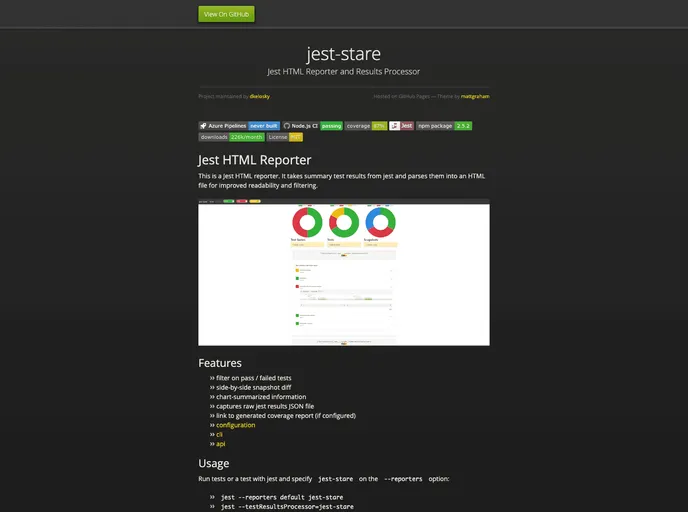This screenshot has height=512, width=688.
Task: Click the 'Usage' heading
Action: pyautogui.click(x=214, y=463)
